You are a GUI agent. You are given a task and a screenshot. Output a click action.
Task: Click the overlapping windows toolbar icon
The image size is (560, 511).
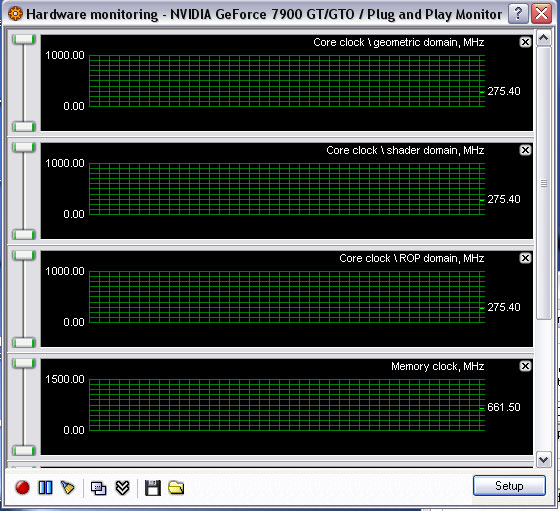[99, 488]
